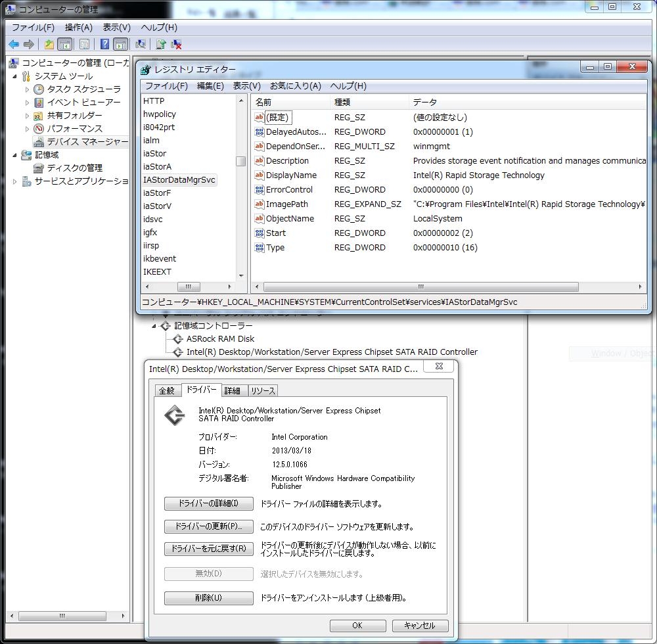Screen dimensions: 657x644
Task: Open 操作(A) menu in Computer Management
Action: click(x=78, y=27)
